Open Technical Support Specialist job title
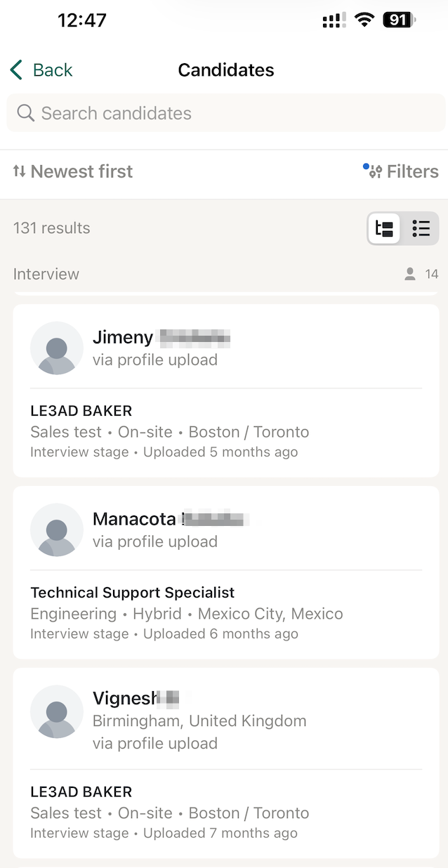The image size is (448, 868). (133, 593)
